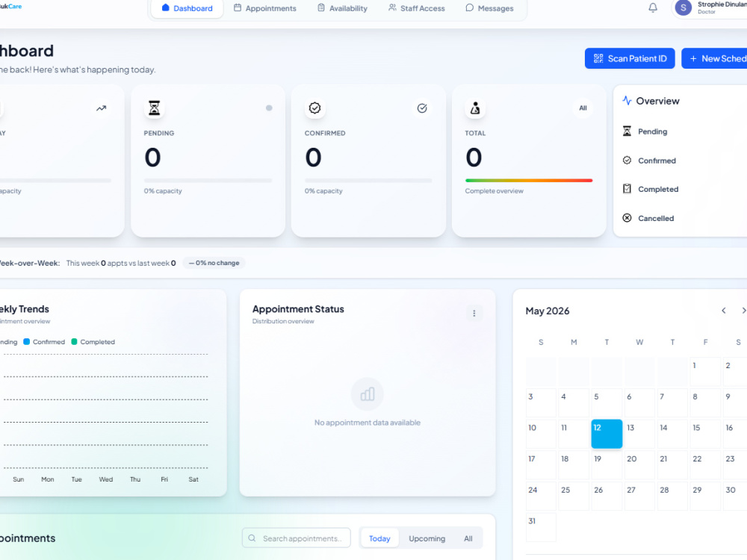Select the Today filter tab
Screen dimensions: 747x560
(379, 538)
